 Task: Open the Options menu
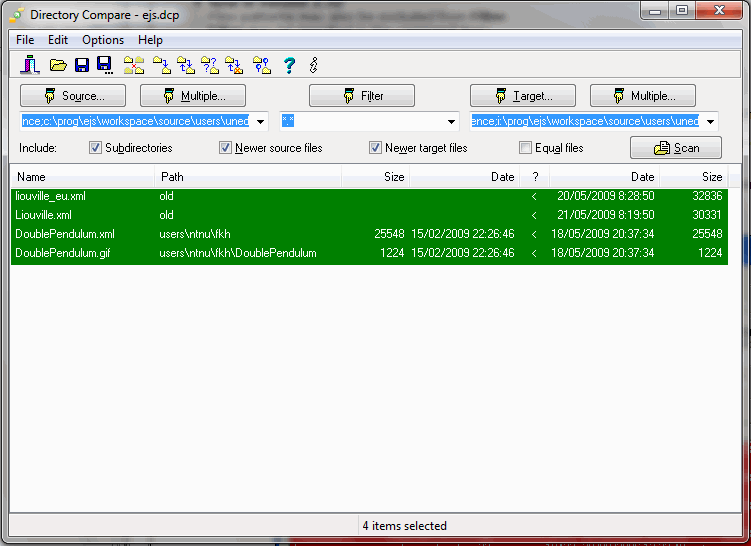(x=103, y=40)
